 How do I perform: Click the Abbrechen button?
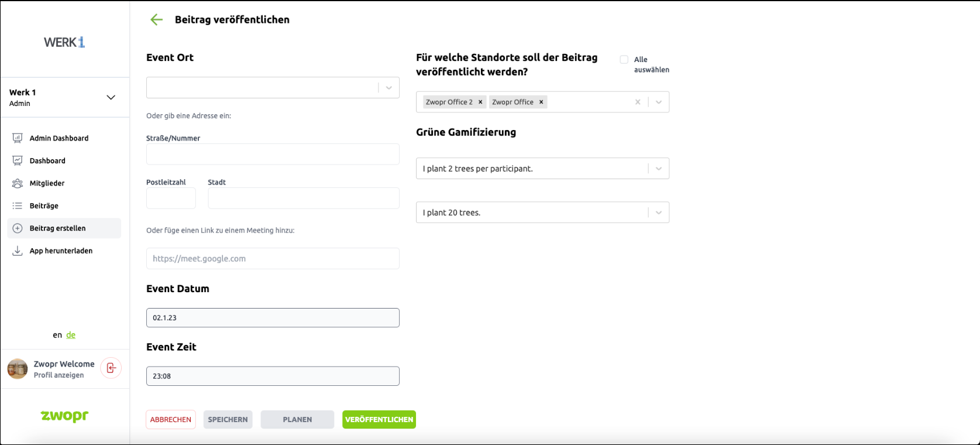click(x=171, y=419)
